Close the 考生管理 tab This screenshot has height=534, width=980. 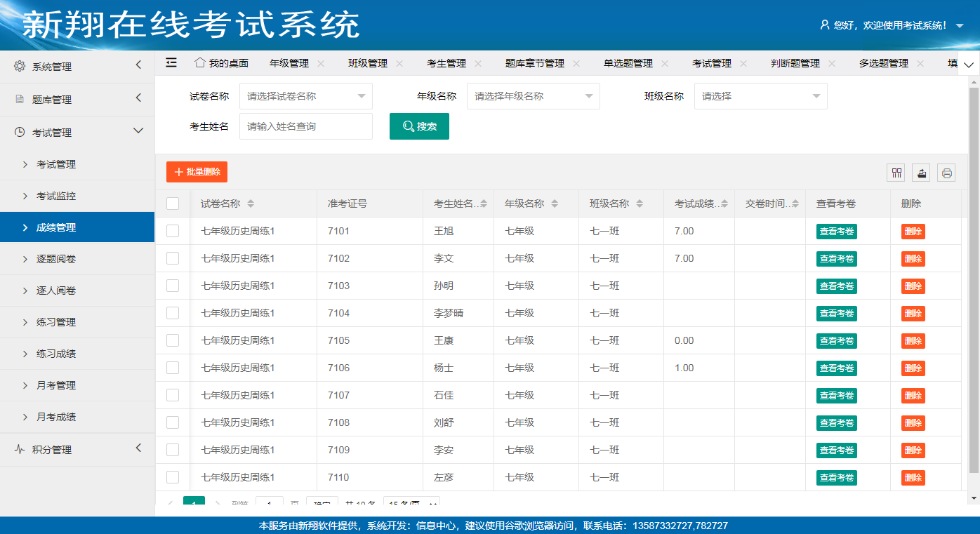click(x=478, y=63)
